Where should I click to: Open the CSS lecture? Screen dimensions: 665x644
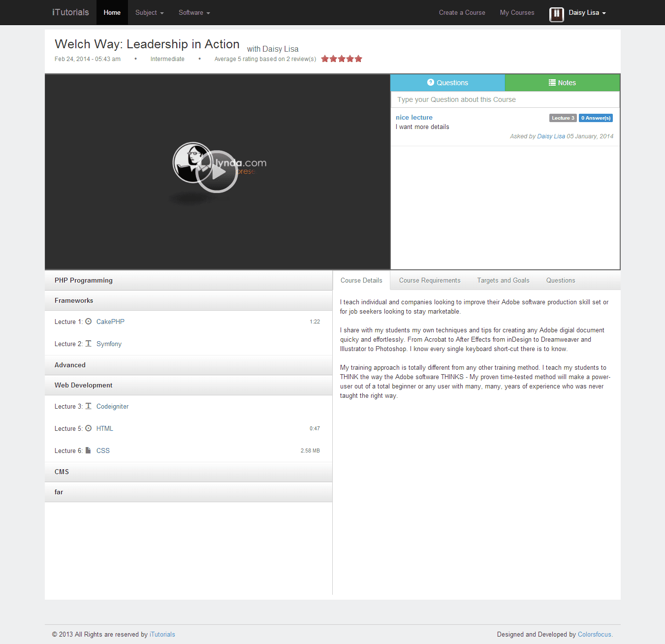(103, 451)
